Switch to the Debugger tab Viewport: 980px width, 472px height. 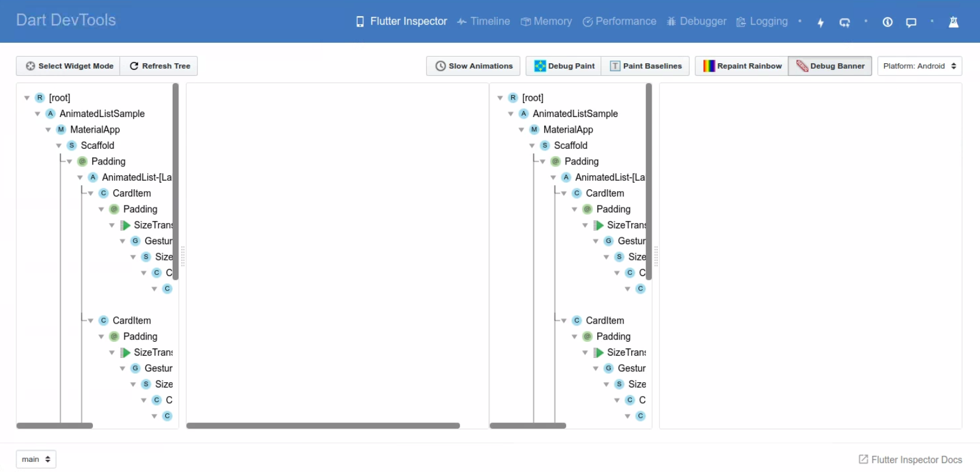click(x=697, y=22)
